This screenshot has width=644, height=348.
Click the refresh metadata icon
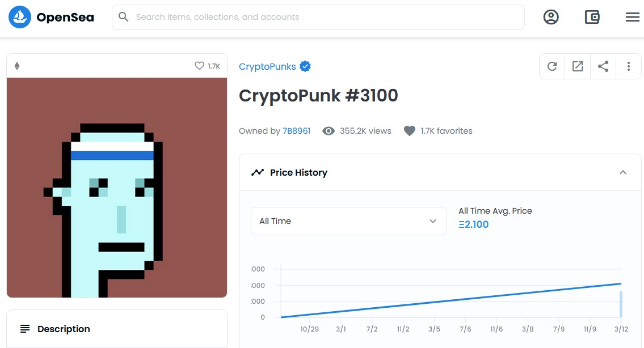coord(552,66)
